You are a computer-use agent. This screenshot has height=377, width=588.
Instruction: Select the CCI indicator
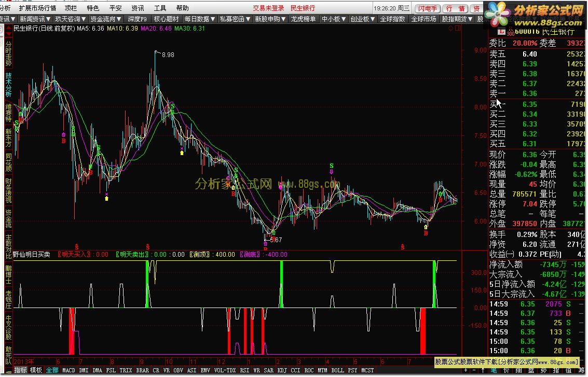[295, 370]
